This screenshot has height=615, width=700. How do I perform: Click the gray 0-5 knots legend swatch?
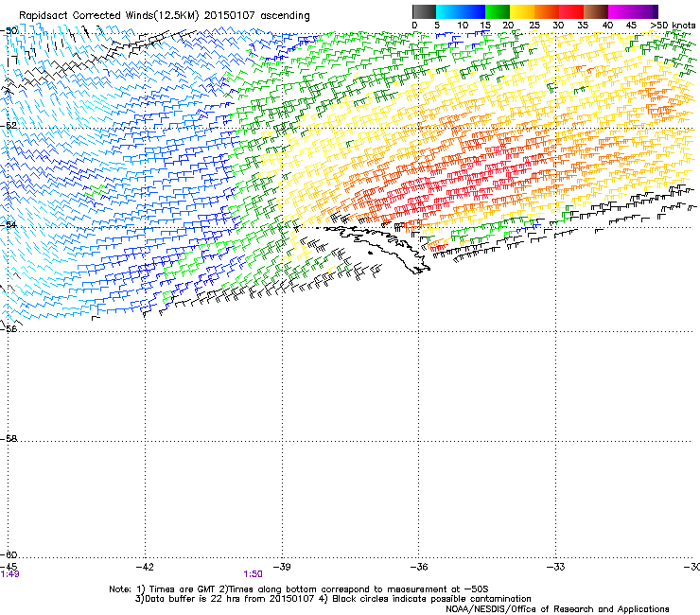424,11
